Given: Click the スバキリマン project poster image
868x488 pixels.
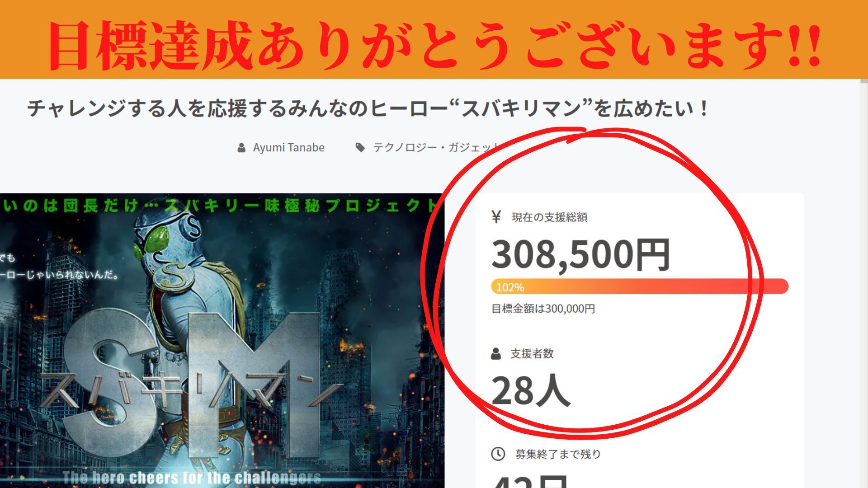Looking at the screenshot, I should (x=222, y=341).
